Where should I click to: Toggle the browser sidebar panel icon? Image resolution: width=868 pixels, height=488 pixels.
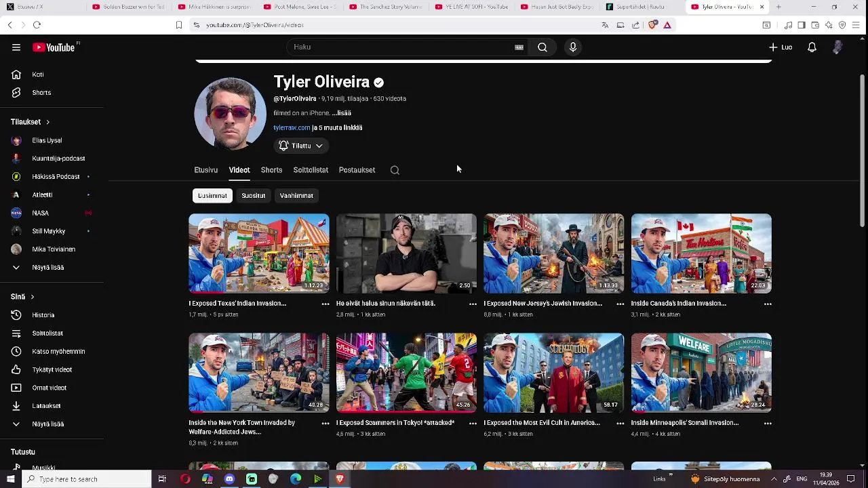(802, 25)
